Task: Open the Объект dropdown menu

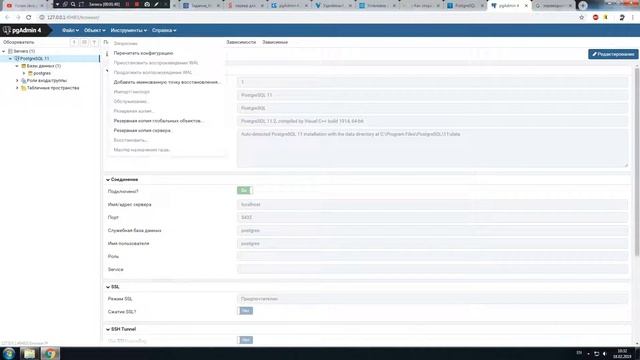Action: (95, 31)
